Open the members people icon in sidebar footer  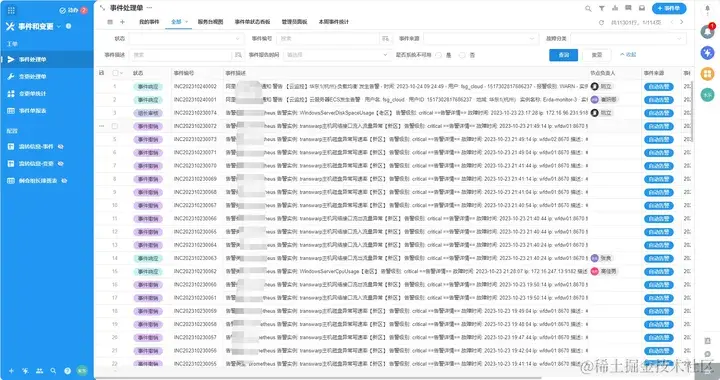pyautogui.click(x=39, y=371)
